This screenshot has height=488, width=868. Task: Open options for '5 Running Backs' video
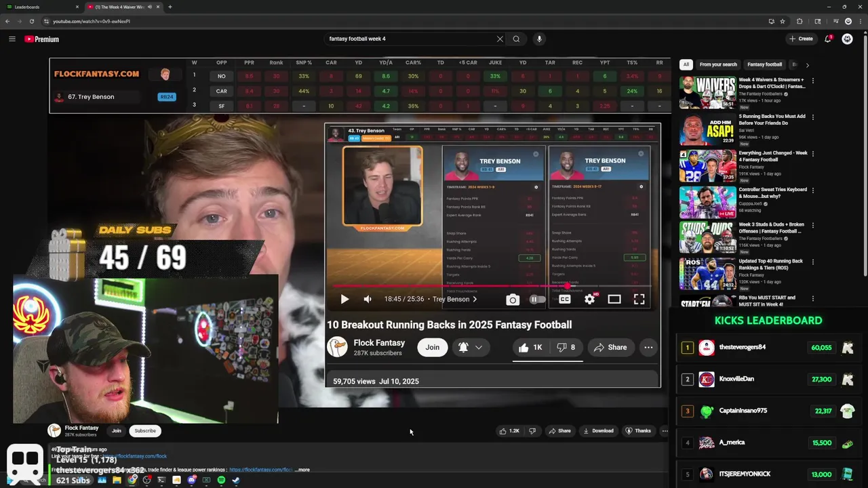coord(812,117)
